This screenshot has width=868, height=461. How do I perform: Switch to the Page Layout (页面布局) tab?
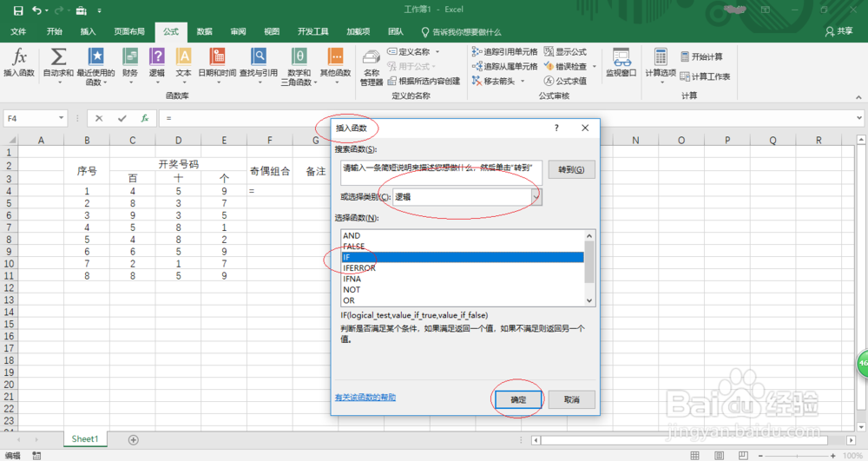129,31
